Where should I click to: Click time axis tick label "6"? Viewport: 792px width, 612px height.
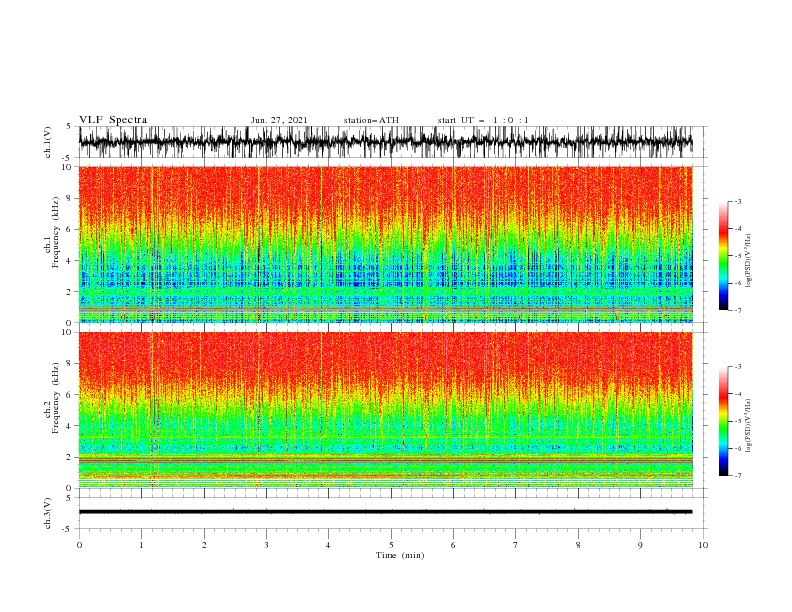pyautogui.click(x=453, y=545)
